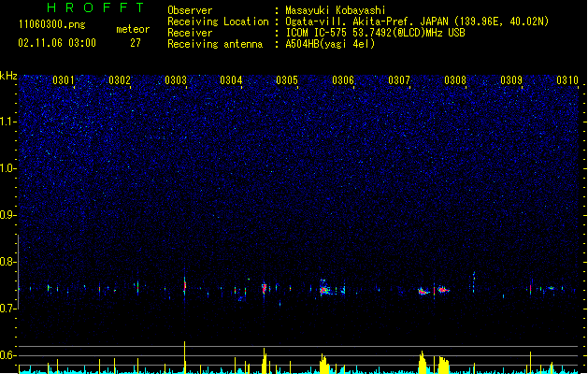Click the A504HB(yagi 4el) antenna text
Image resolution: width=588 pixels, height=374 pixels.
330,44
